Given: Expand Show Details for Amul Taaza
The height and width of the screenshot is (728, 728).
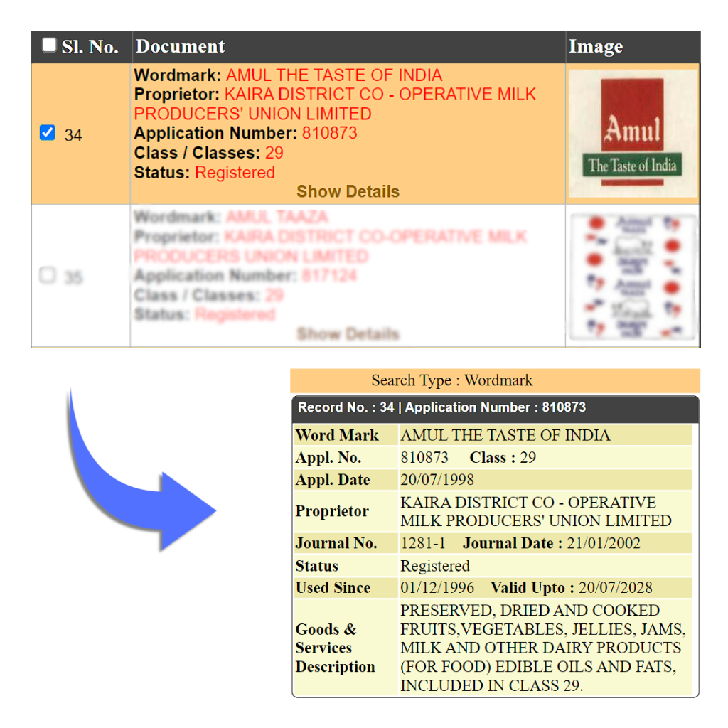Looking at the screenshot, I should 348,333.
